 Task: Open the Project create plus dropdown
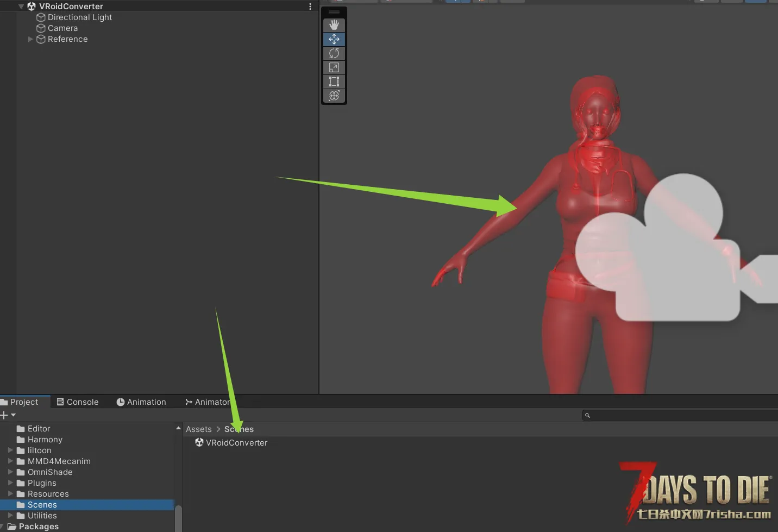click(8, 415)
